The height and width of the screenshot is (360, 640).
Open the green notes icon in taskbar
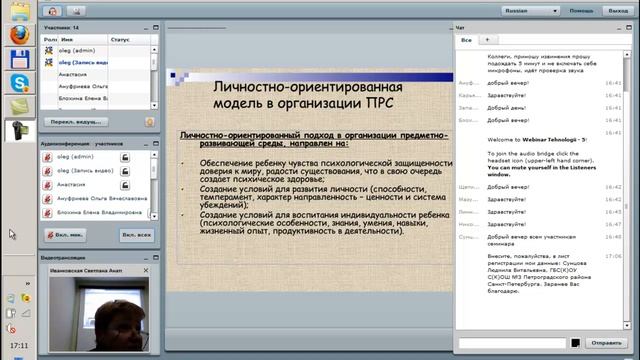[20, 107]
